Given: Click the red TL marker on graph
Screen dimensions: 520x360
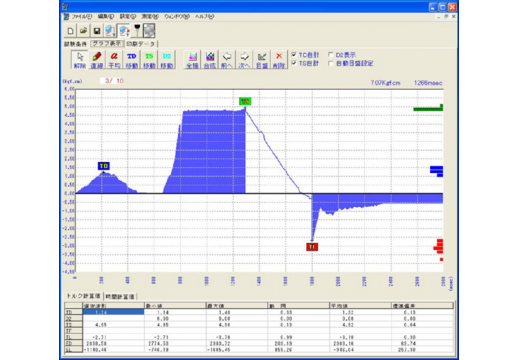Looking at the screenshot, I should 312,247.
